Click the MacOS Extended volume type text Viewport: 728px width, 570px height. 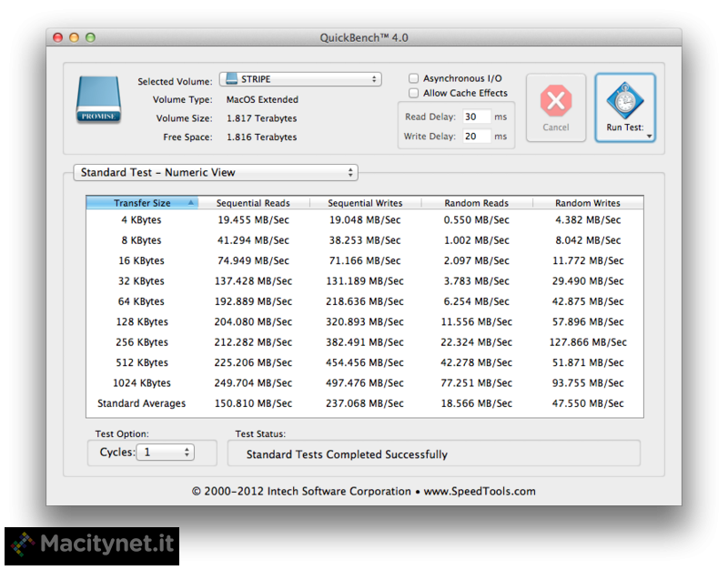pyautogui.click(x=262, y=100)
